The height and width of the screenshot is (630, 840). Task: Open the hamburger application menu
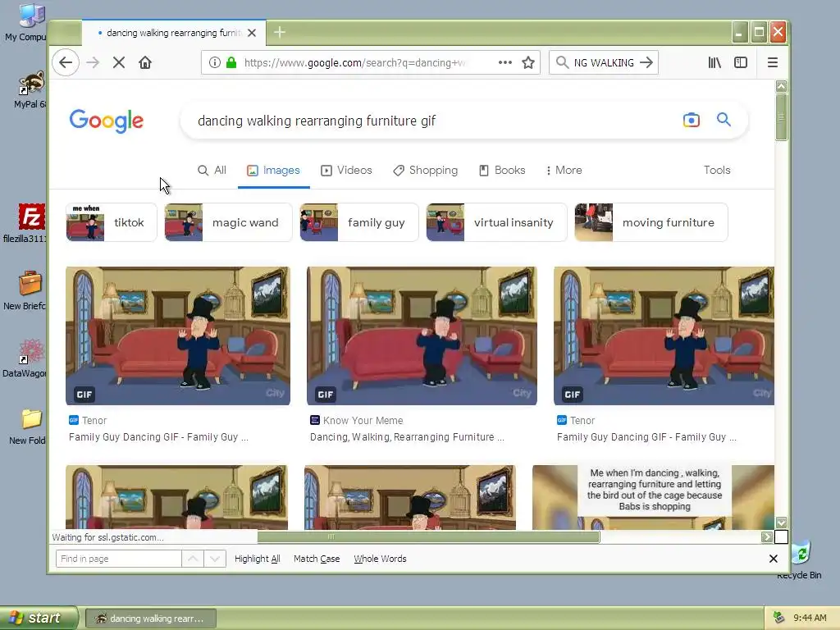pos(773,62)
